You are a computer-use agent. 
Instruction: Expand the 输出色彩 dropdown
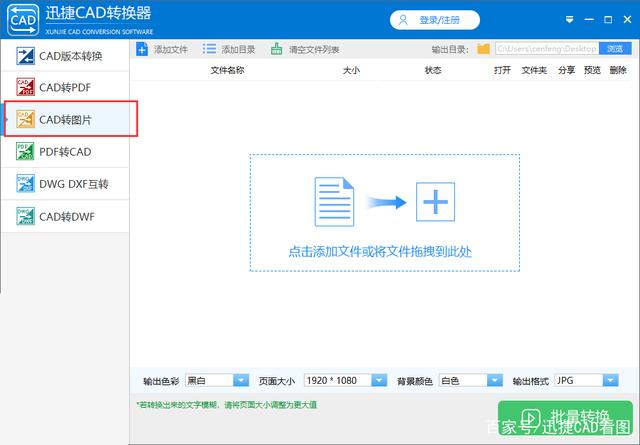241,380
